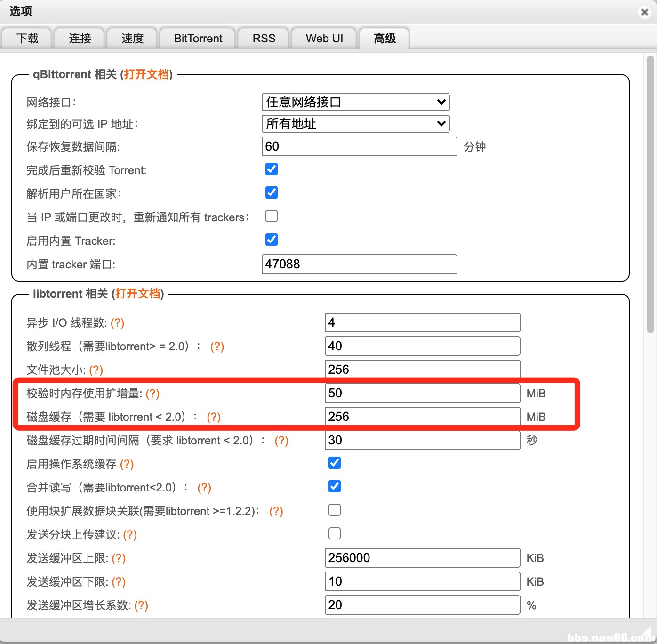The height and width of the screenshot is (644, 657).
Task: Open (?) help for 磁盘缓存 (需要 libtorrent < 2.0)
Action: 214,417
